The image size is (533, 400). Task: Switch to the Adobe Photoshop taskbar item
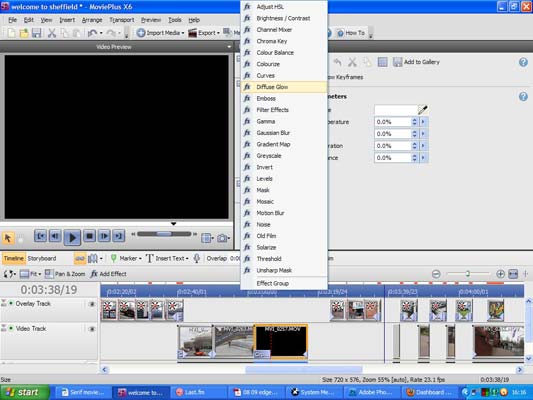pyautogui.click(x=371, y=393)
